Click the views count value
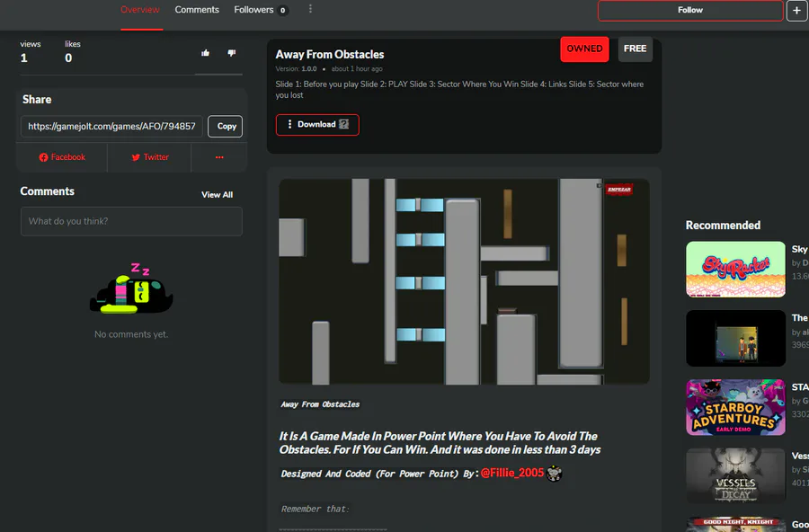This screenshot has height=532, width=809. pyautogui.click(x=23, y=58)
